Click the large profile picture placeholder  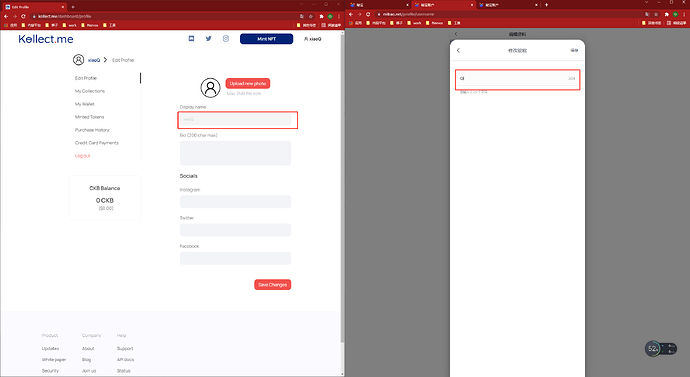tap(210, 88)
